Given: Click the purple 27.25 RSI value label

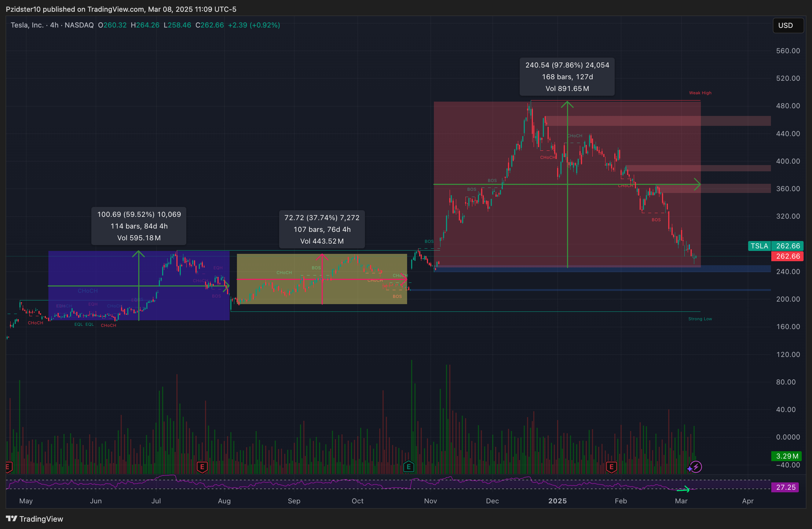Looking at the screenshot, I should pos(785,487).
